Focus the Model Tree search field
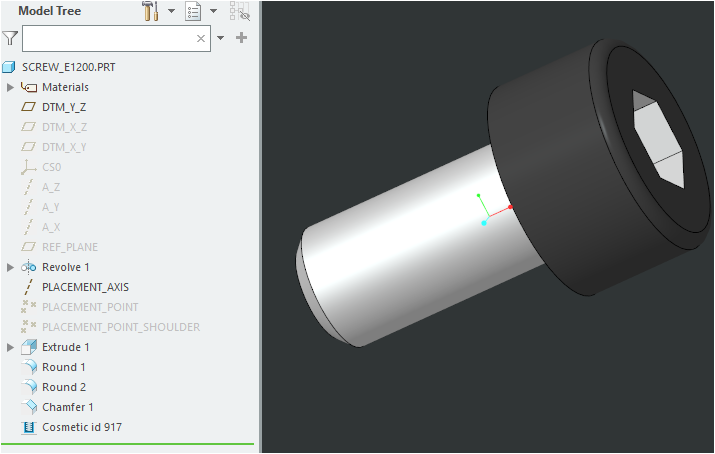The image size is (715, 454). [x=116, y=38]
